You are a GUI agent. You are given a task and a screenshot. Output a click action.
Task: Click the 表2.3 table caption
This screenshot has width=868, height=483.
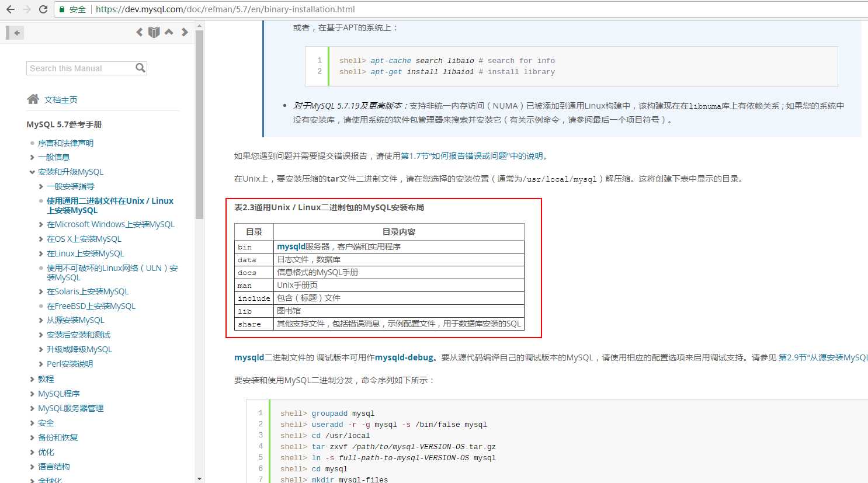[329, 207]
